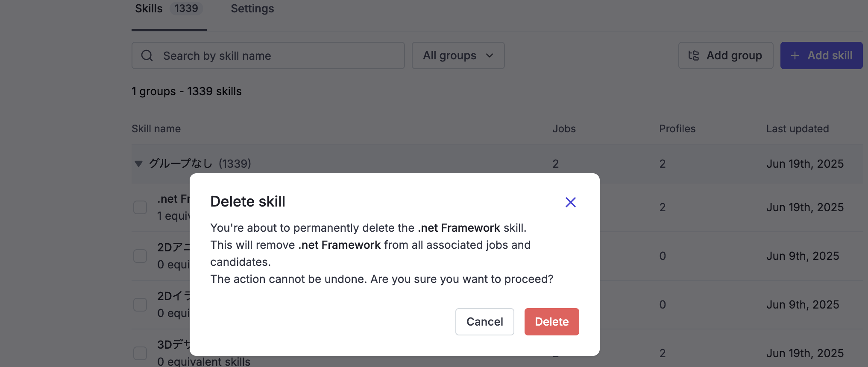Click the 1339 count badge on Skills tab
Screen dimensions: 868x367
coord(186,9)
